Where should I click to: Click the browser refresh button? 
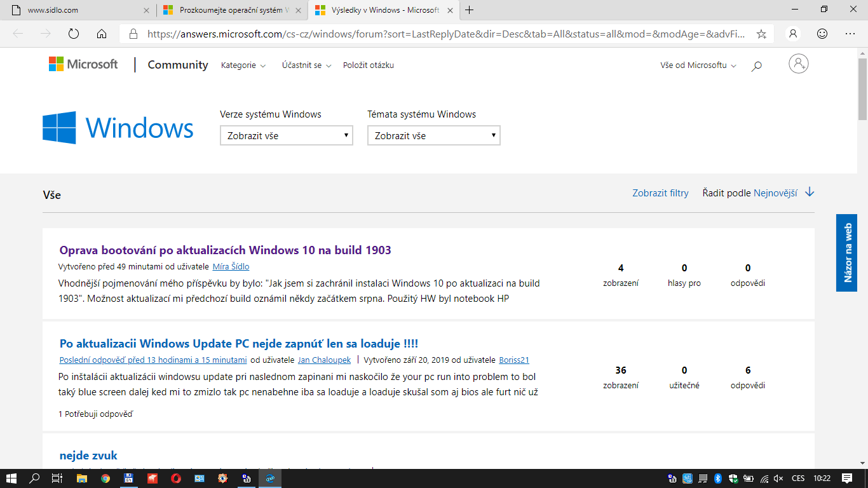point(73,34)
